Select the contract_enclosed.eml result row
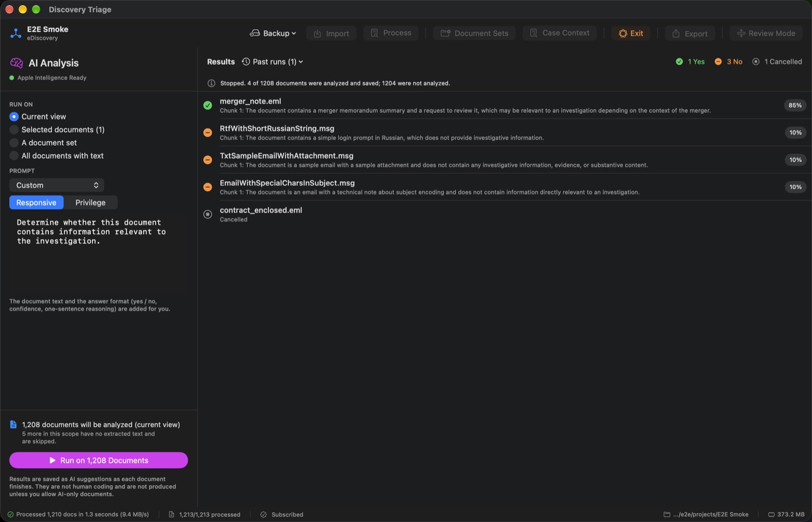 point(504,214)
